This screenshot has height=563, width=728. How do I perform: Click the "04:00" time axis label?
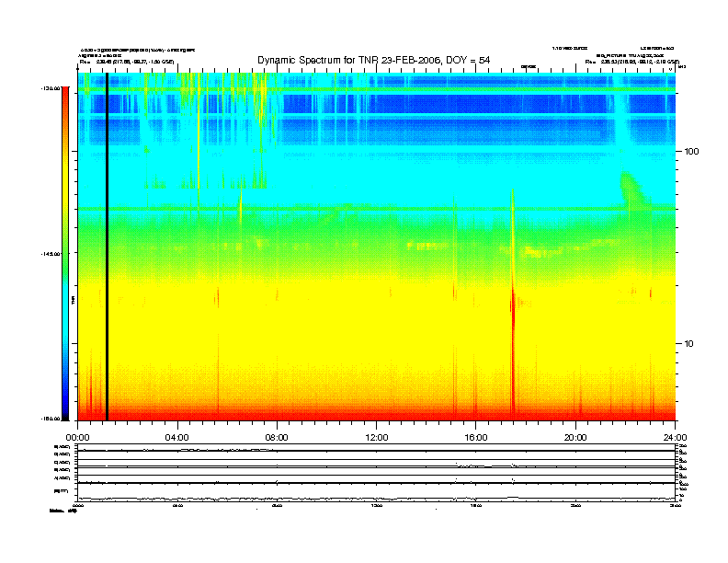click(177, 438)
